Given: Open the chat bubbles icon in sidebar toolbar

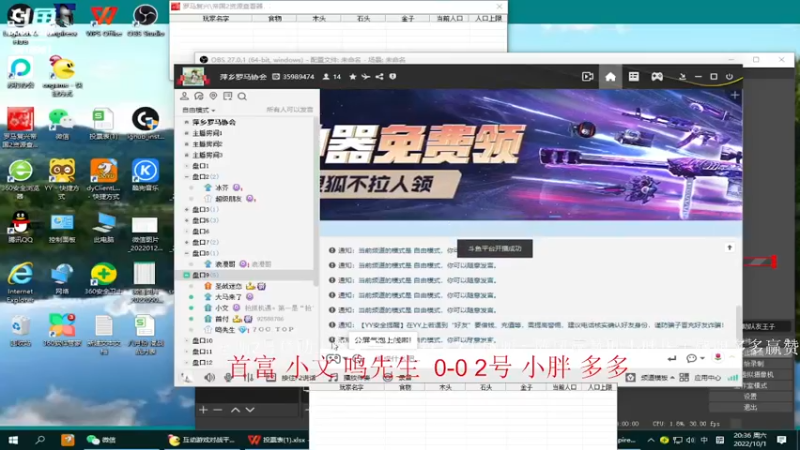Looking at the screenshot, I should point(199,96).
